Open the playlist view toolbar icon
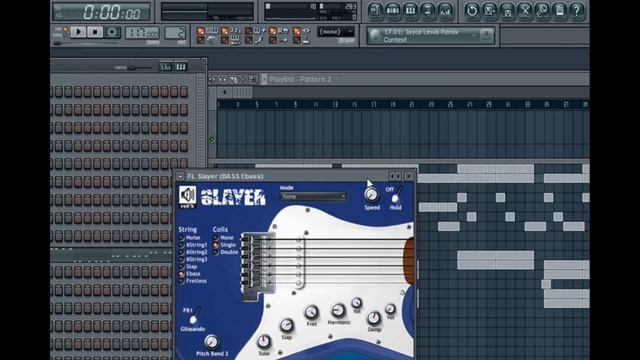Screen dimensions: 640x360 click(x=375, y=11)
